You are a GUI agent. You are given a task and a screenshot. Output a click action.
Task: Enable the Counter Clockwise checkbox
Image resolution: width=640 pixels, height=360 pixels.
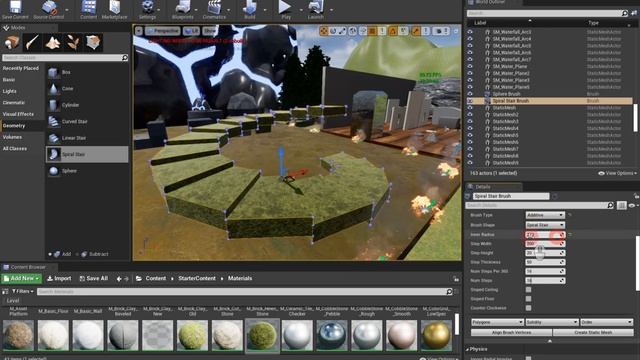pos(529,308)
